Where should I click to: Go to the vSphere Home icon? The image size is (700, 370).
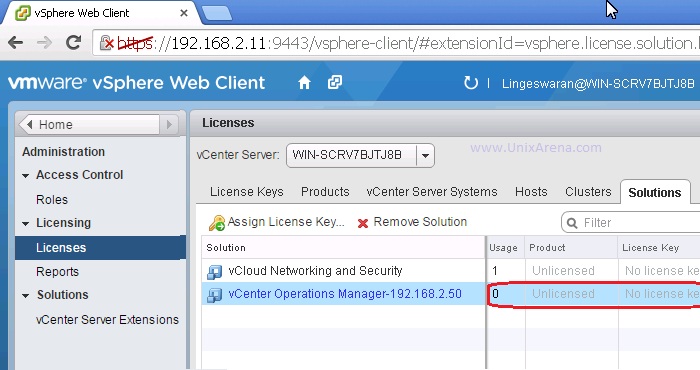pos(304,83)
